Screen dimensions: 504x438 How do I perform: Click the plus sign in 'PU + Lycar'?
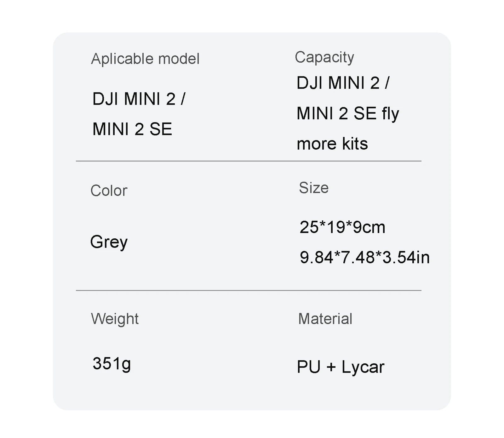pos(331,367)
